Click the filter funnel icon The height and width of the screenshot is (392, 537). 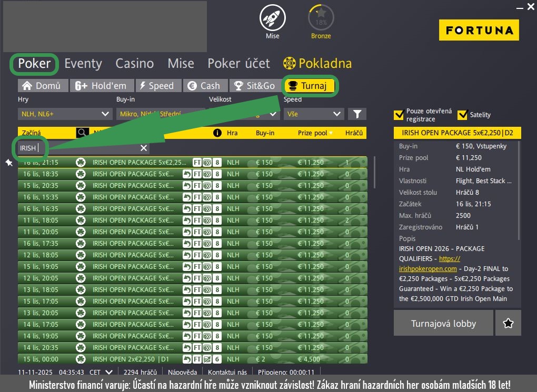click(357, 114)
